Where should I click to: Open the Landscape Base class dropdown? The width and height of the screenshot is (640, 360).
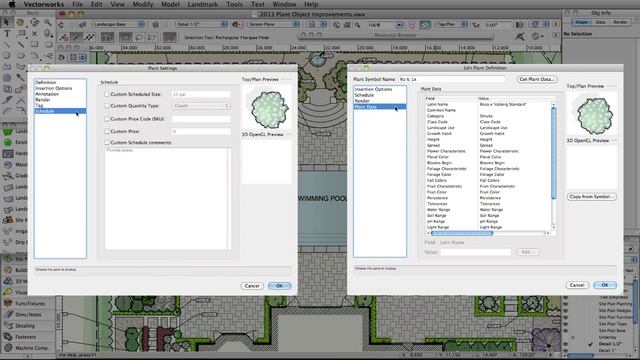pyautogui.click(x=118, y=24)
